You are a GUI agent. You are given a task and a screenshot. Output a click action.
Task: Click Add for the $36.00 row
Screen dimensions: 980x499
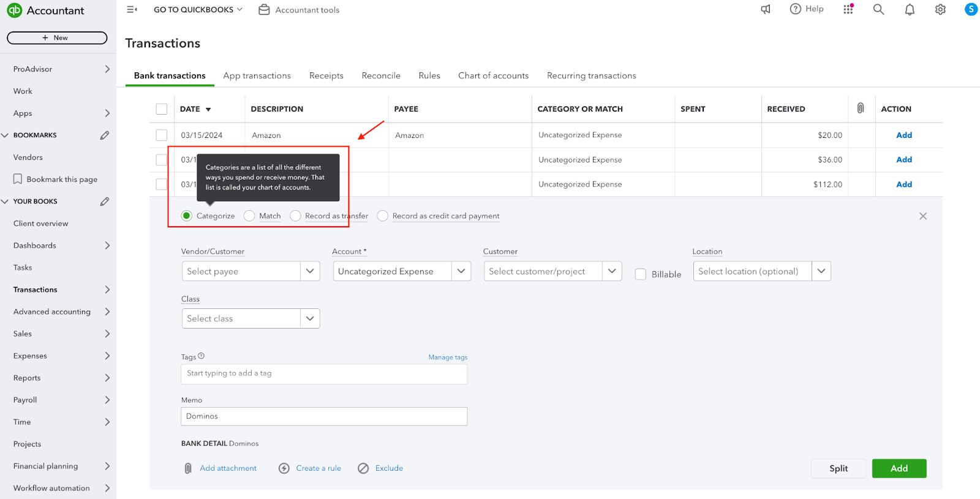coord(904,159)
